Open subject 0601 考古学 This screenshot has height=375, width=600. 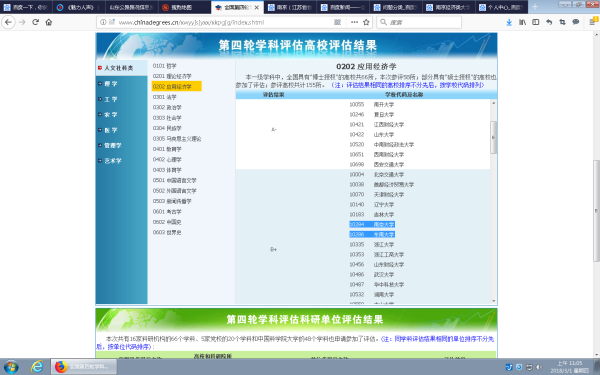pos(167,212)
